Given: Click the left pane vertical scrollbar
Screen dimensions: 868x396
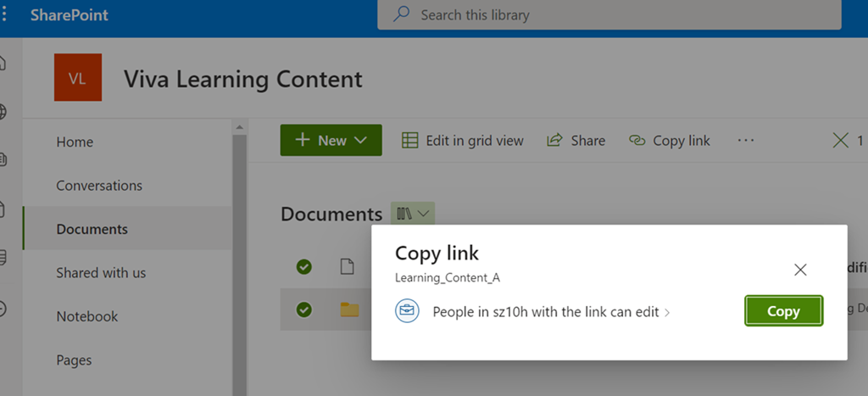Looking at the screenshot, I should coord(239,265).
